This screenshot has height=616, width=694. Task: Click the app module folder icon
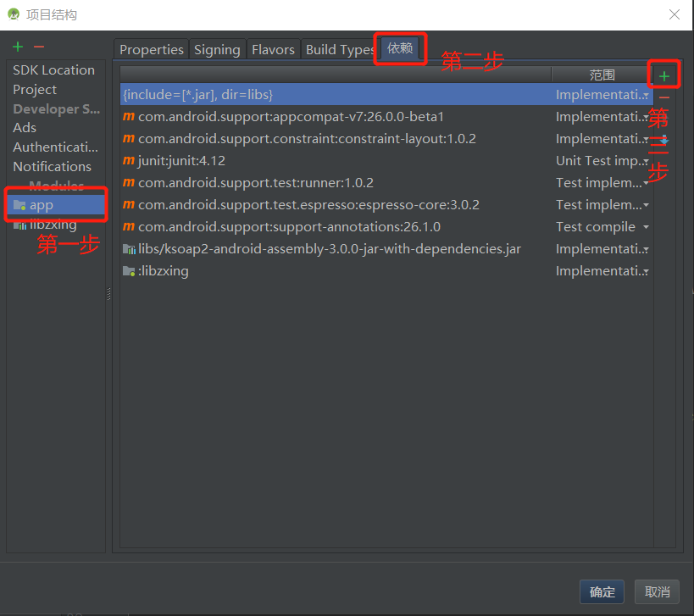coord(19,205)
